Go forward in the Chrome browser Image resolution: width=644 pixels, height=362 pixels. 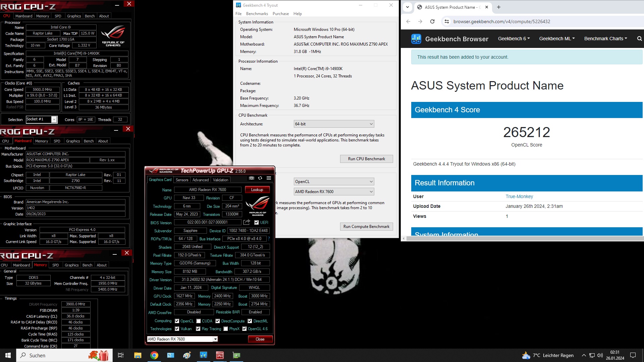pos(420,21)
